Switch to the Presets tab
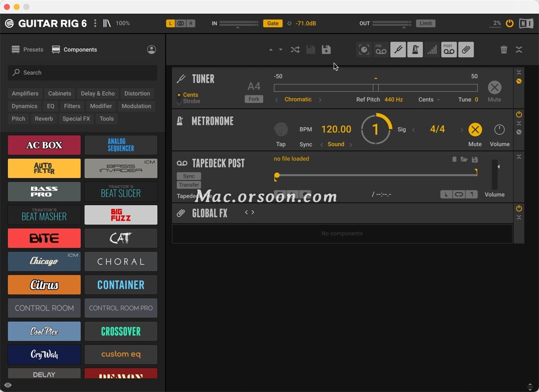This screenshot has width=539, height=392. 28,49
